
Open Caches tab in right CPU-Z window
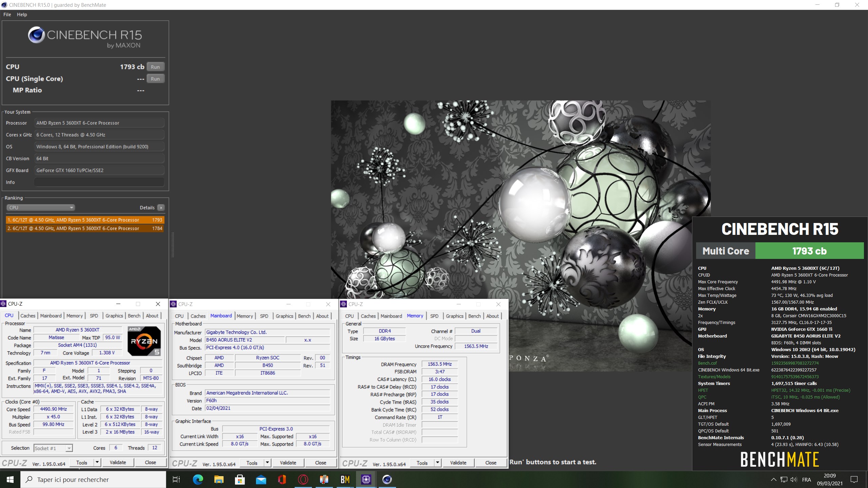(368, 316)
